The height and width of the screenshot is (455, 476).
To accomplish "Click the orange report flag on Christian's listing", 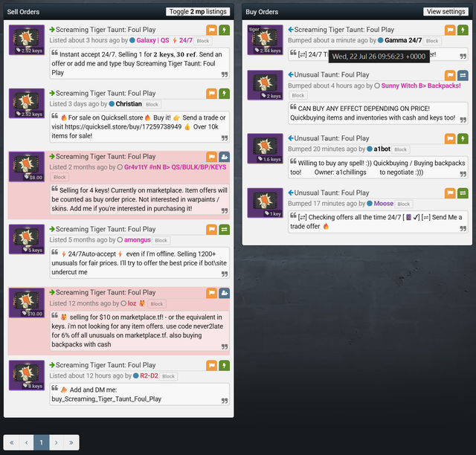I will [x=211, y=94].
